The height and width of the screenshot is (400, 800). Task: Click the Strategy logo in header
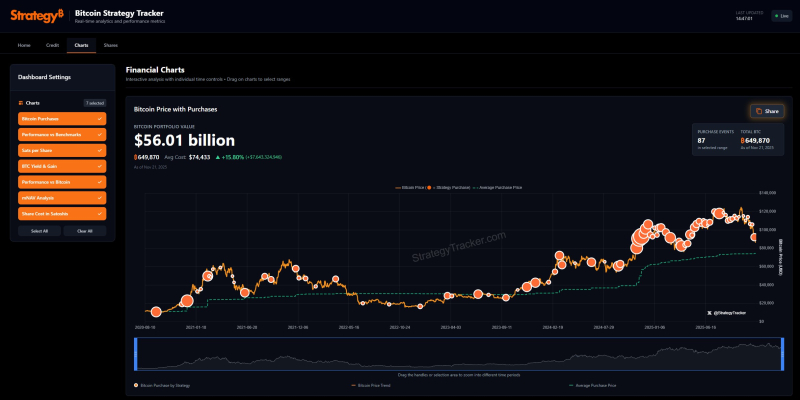[36, 15]
